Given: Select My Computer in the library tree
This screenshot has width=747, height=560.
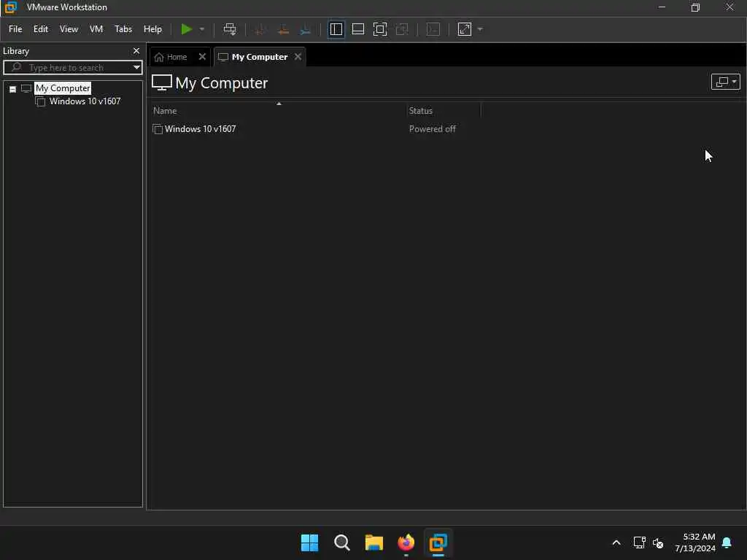Looking at the screenshot, I should [x=63, y=88].
